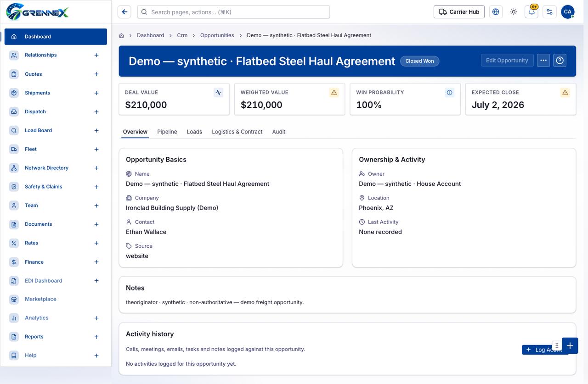This screenshot has width=588, height=384.
Task: Expand the Reports sidebar section
Action: (96, 337)
